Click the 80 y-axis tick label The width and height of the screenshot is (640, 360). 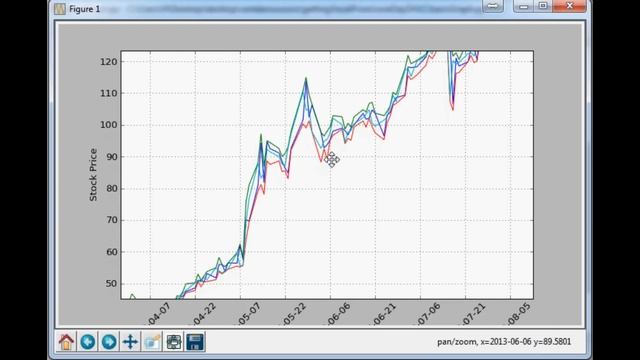click(111, 189)
